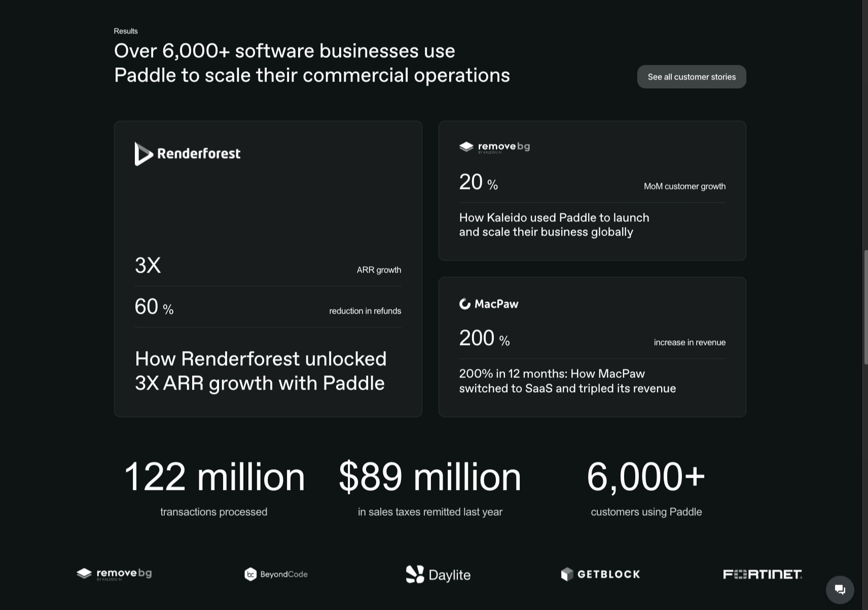
Task: Click the Daylite logo
Action: pos(439,575)
